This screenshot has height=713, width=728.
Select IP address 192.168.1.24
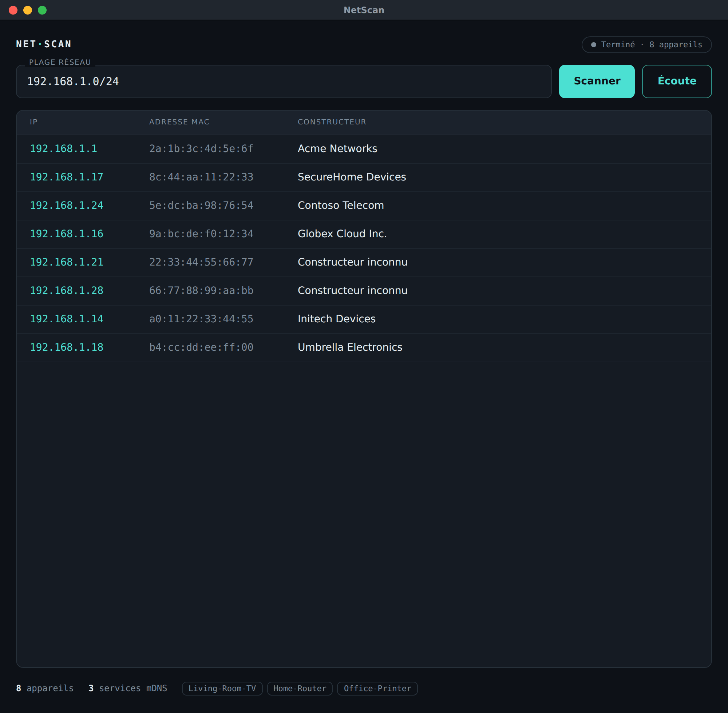pyautogui.click(x=67, y=206)
